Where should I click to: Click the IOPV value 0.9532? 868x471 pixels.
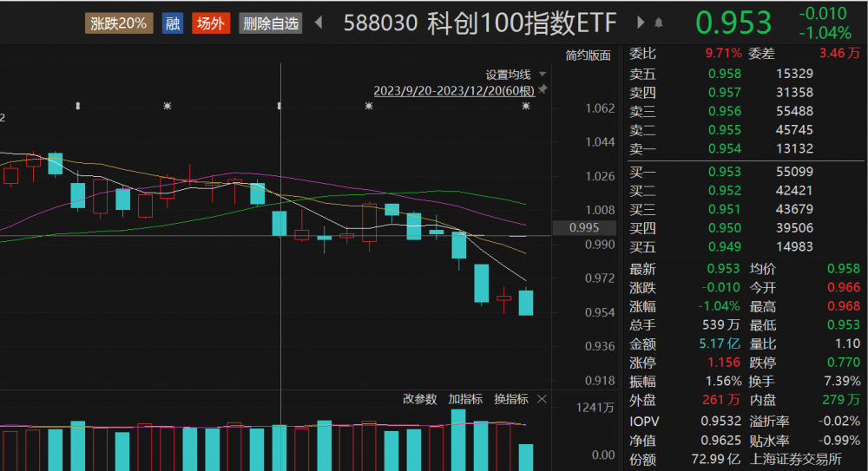tap(720, 422)
